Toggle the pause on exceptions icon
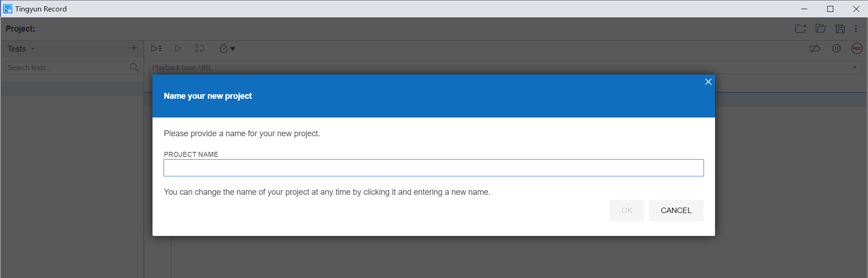868x278 pixels. click(x=836, y=48)
